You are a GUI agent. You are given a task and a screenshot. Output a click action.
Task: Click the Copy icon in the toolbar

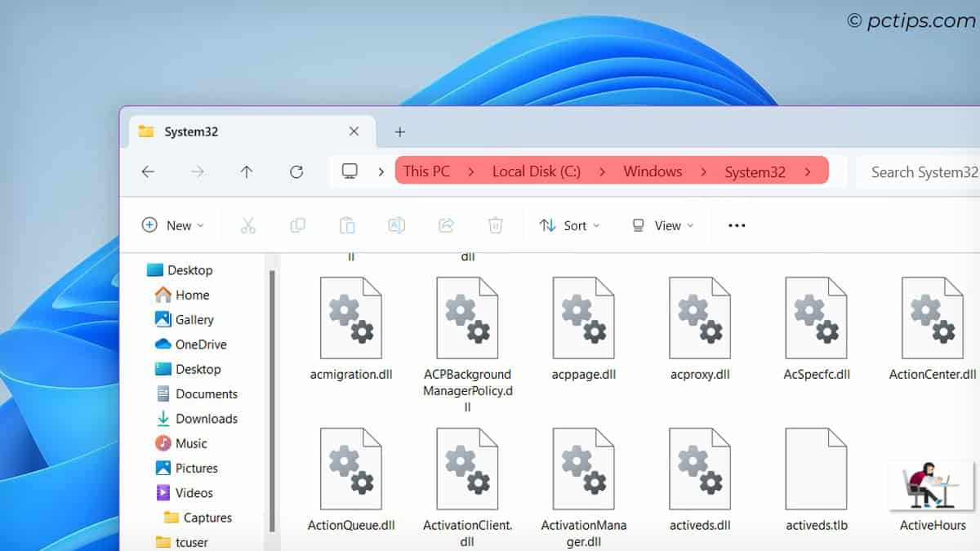[x=297, y=225]
